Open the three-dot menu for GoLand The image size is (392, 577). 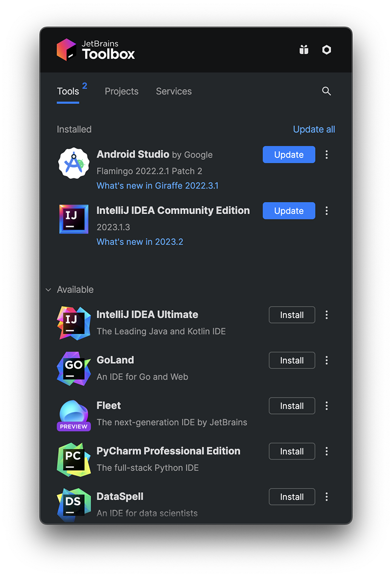(x=327, y=360)
